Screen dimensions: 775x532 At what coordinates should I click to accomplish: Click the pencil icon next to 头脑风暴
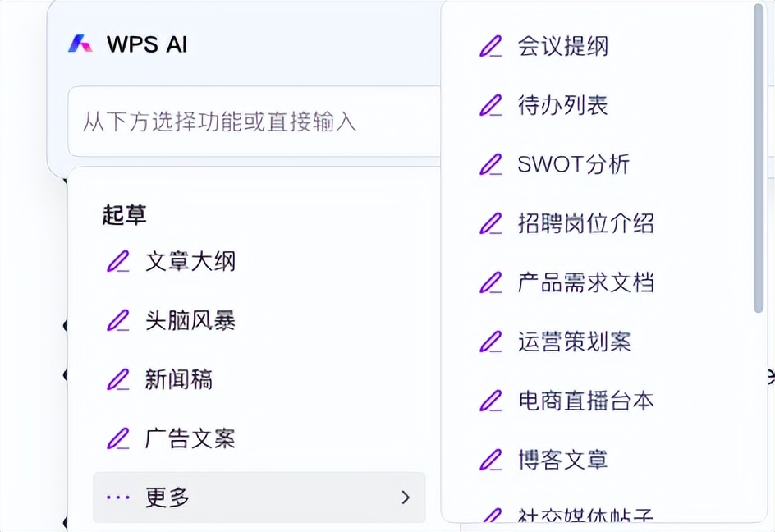tap(120, 319)
